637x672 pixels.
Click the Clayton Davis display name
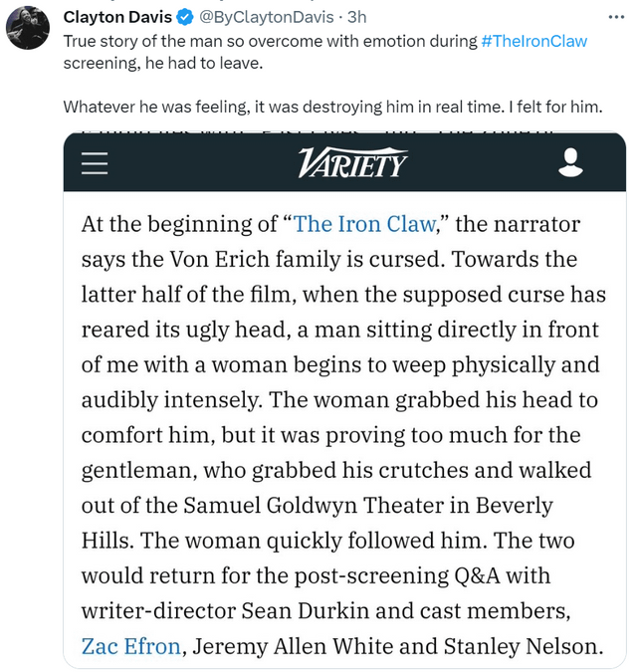117,17
